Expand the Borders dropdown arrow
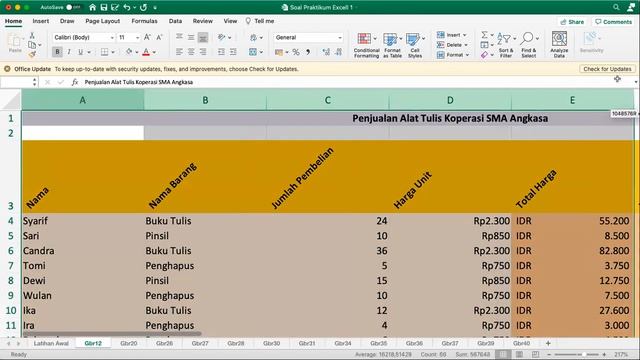The height and width of the screenshot is (360, 640). click(113, 52)
